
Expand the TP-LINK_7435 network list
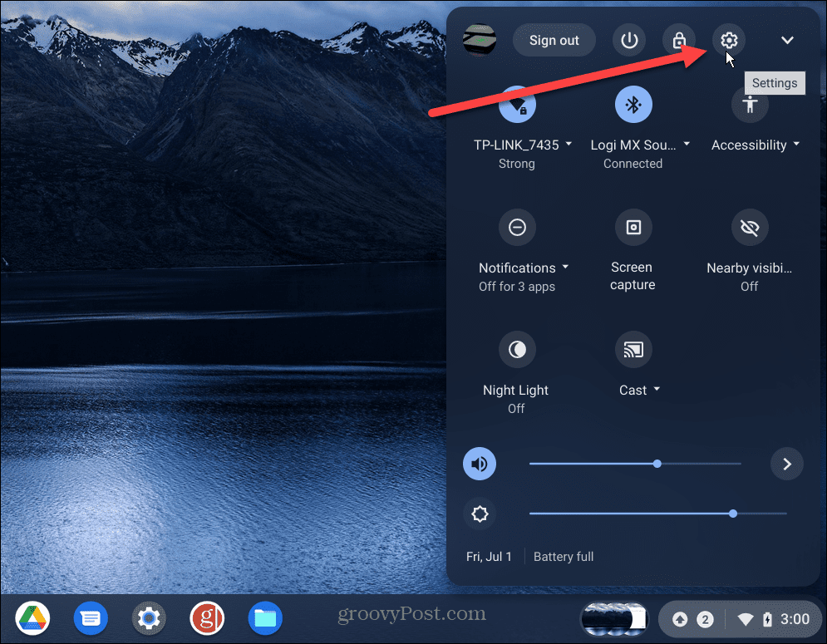tap(569, 144)
